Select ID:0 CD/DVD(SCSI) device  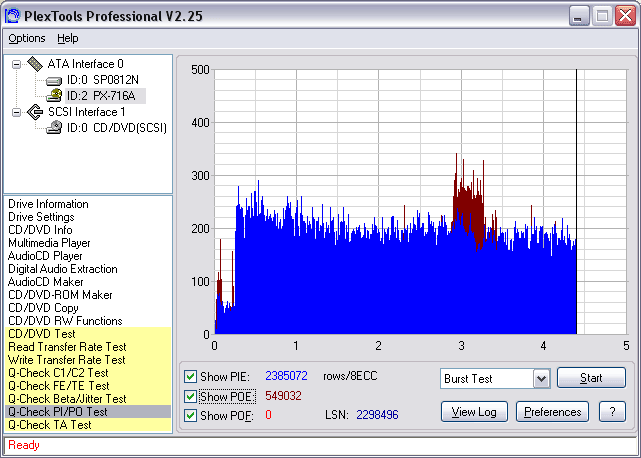117,128
